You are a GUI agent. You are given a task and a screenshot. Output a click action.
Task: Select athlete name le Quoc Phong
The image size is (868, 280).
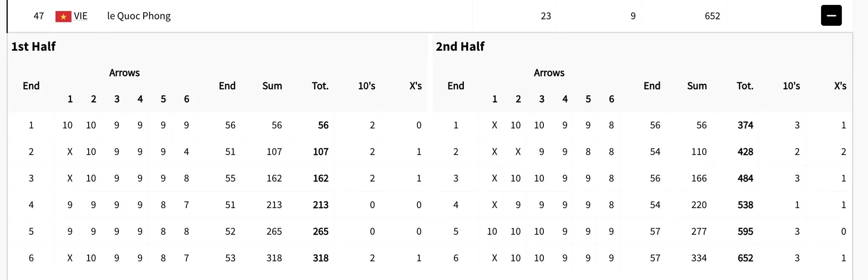[x=139, y=16]
